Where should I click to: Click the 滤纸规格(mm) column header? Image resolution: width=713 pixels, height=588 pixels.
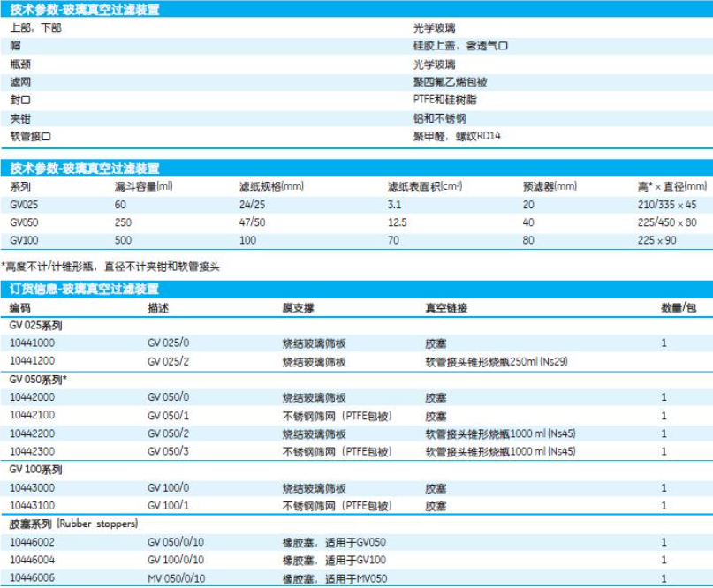[271, 186]
